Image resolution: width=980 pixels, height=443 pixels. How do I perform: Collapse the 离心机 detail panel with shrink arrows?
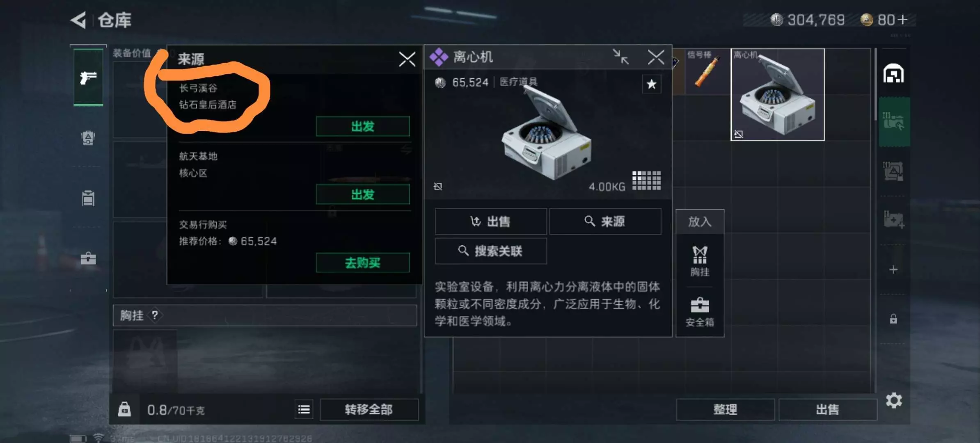pyautogui.click(x=621, y=57)
